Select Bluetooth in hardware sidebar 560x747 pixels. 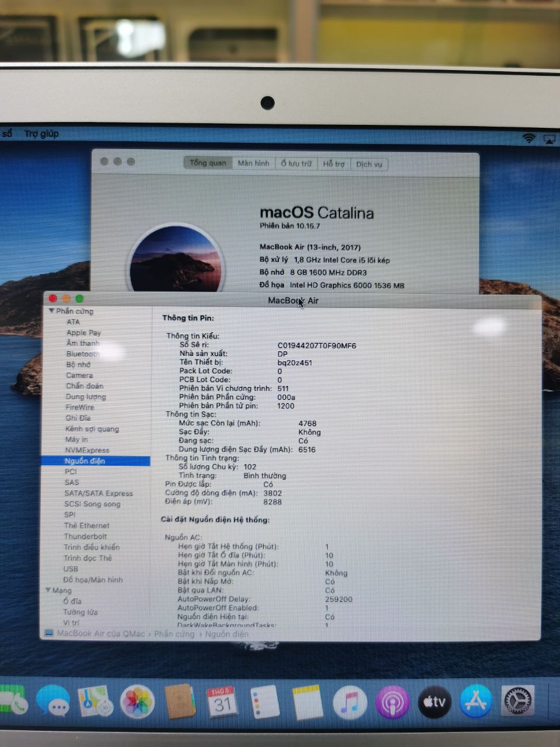pos(82,354)
